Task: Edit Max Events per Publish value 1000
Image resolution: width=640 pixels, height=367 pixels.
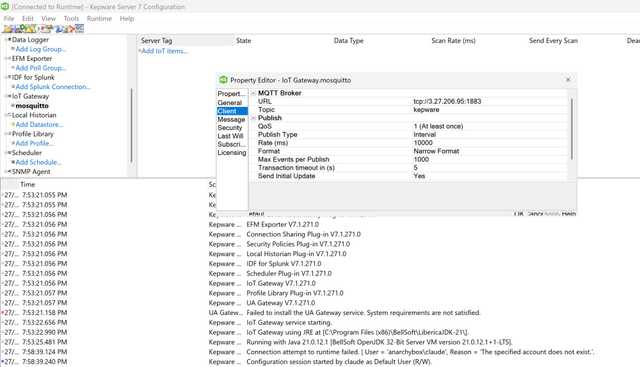Action: (489, 159)
